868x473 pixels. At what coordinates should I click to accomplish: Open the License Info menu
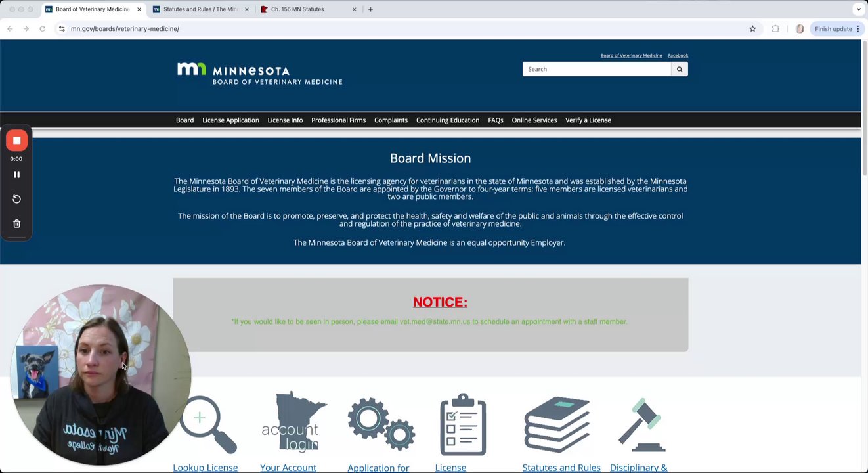pos(285,120)
